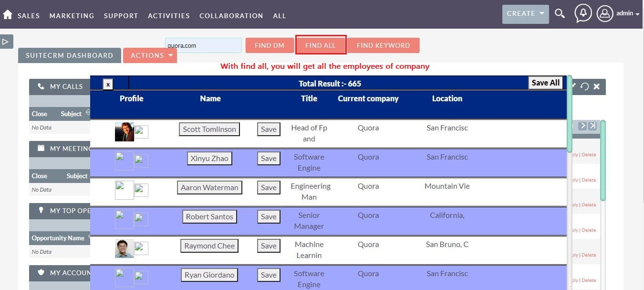Open the COLLABORATION menu
The width and height of the screenshot is (644, 290).
pos(231,16)
